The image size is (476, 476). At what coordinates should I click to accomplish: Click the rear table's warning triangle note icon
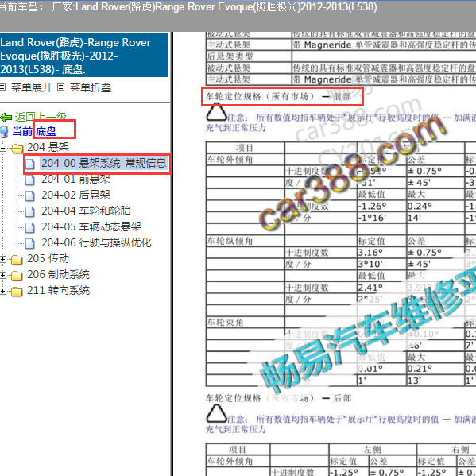click(x=216, y=413)
